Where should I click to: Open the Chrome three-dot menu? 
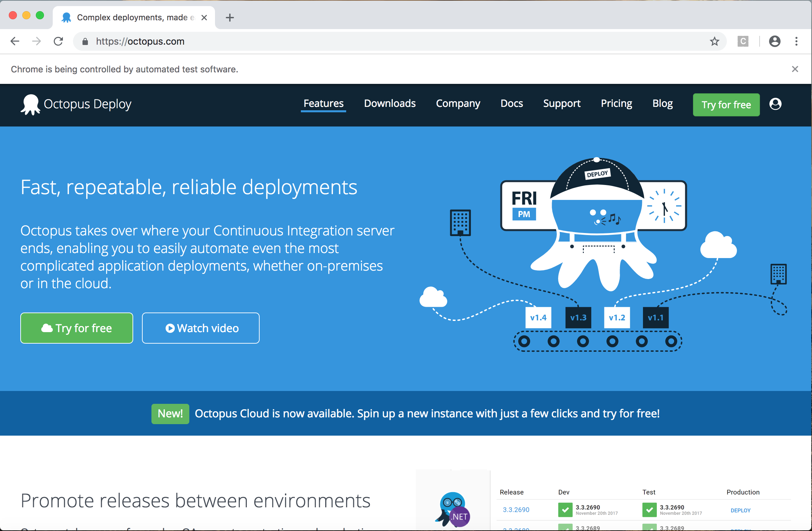796,41
